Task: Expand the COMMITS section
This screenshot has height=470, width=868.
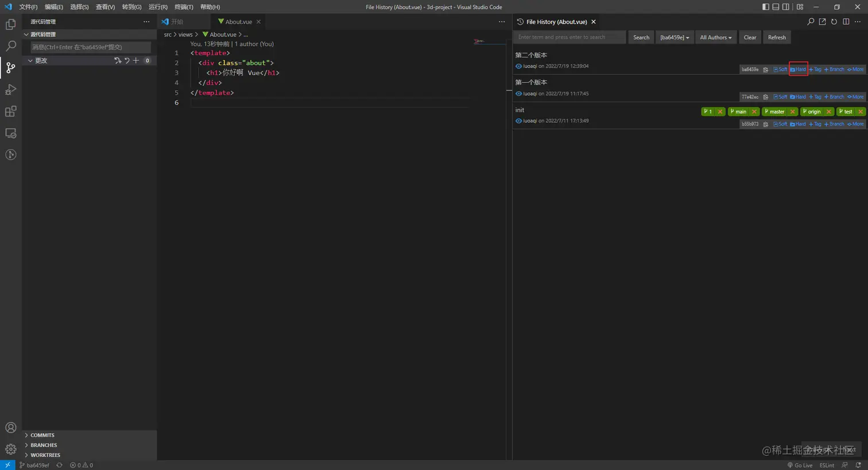Action: pos(42,435)
